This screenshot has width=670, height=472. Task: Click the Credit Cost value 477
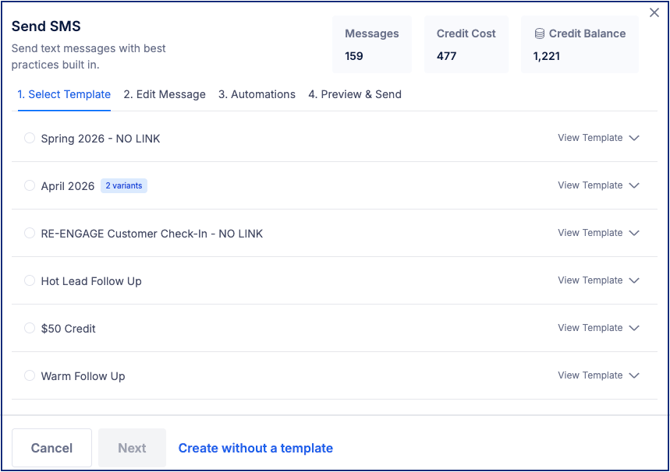tap(447, 56)
